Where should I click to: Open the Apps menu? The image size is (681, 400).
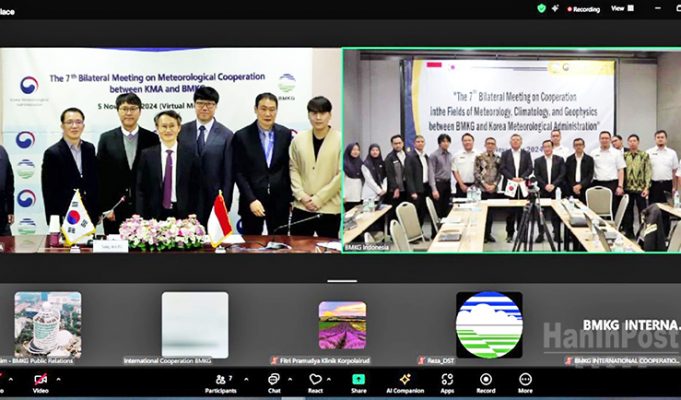447,381
